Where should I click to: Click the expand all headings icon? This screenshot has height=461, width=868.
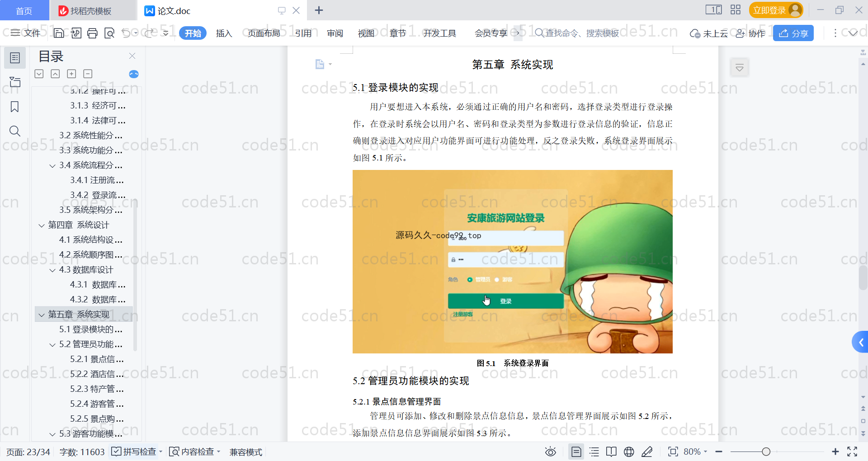(39, 74)
